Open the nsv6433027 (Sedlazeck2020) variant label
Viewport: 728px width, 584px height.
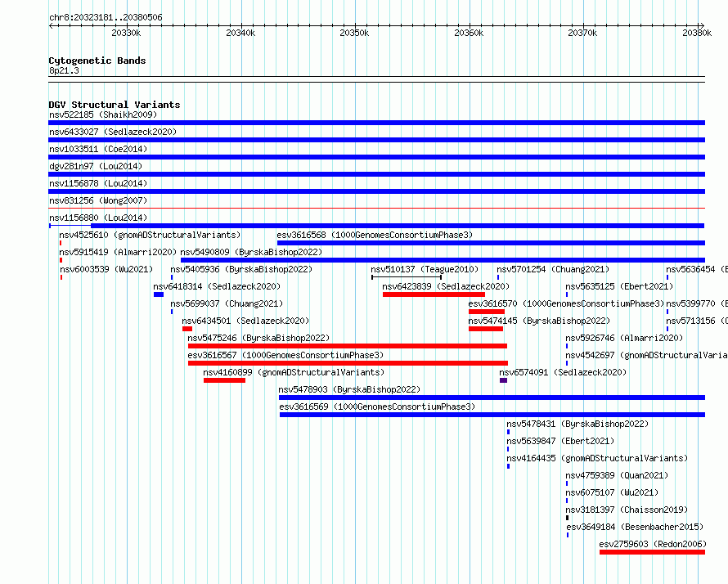tap(113, 132)
